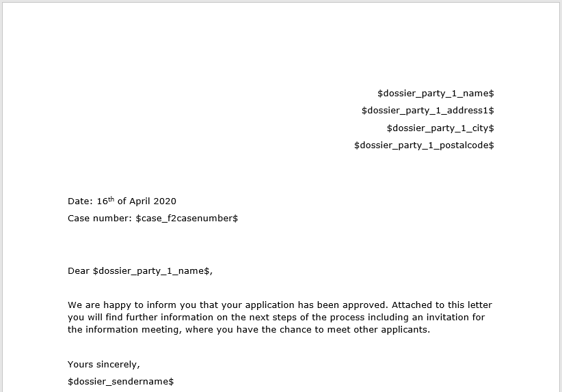Click the $dossier_party_1_postalcode$ placeholder
The width and height of the screenshot is (562, 392).
tap(424, 145)
